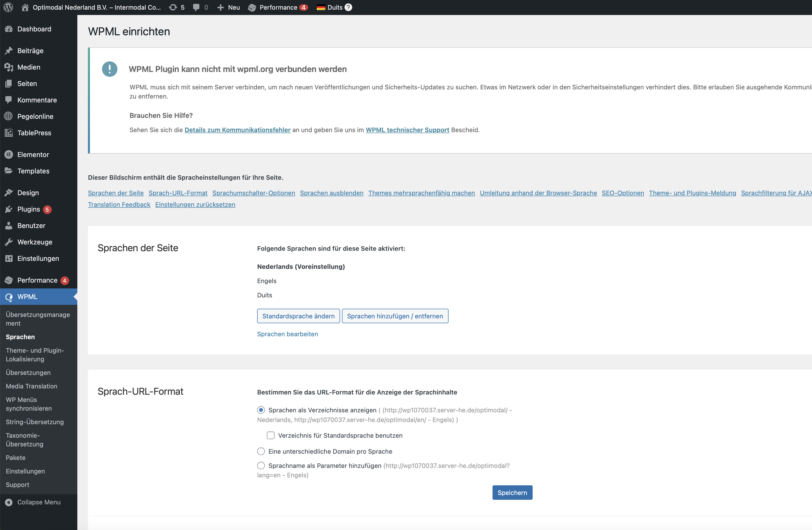
Task: Open the WordPress logo menu
Action: click(8, 7)
